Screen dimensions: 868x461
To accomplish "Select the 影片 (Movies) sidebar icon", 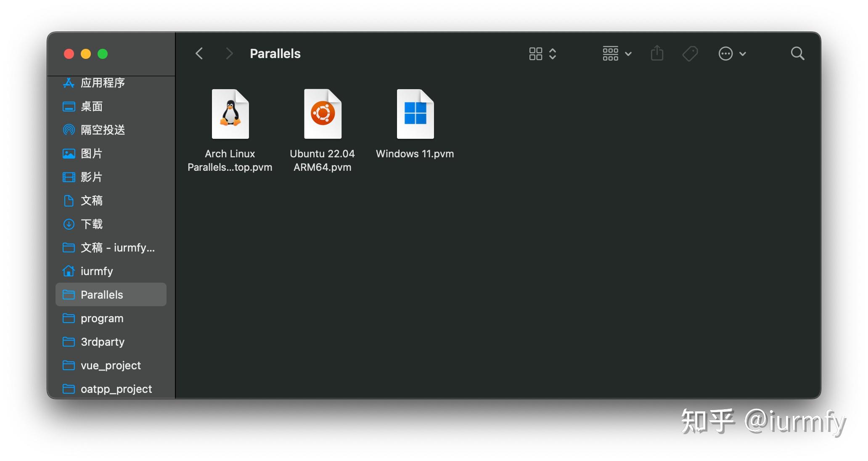I will point(91,177).
